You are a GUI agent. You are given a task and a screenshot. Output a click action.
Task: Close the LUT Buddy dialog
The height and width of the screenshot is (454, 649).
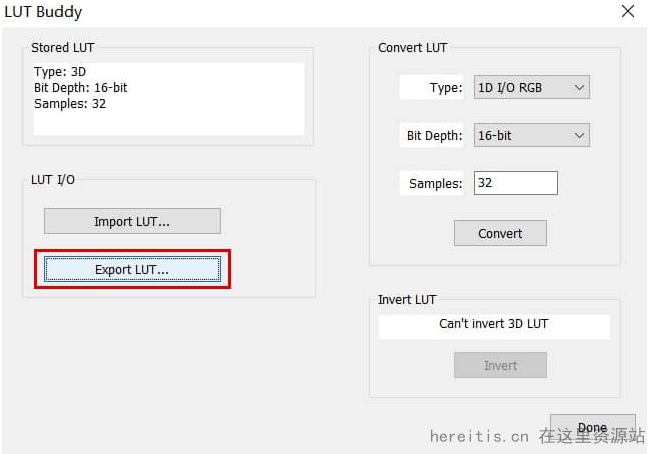[628, 11]
